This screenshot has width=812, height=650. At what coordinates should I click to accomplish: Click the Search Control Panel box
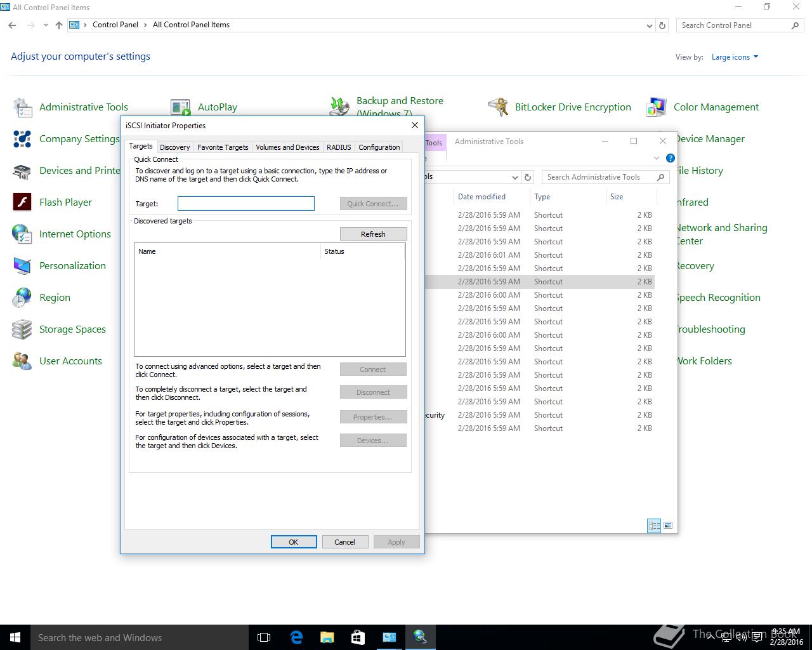[x=739, y=25]
